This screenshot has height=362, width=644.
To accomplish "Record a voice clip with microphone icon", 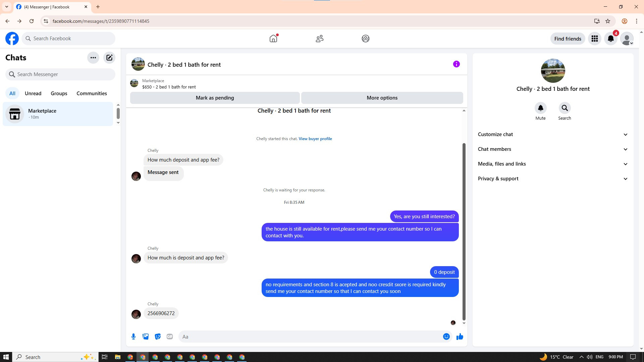I will [x=133, y=337].
